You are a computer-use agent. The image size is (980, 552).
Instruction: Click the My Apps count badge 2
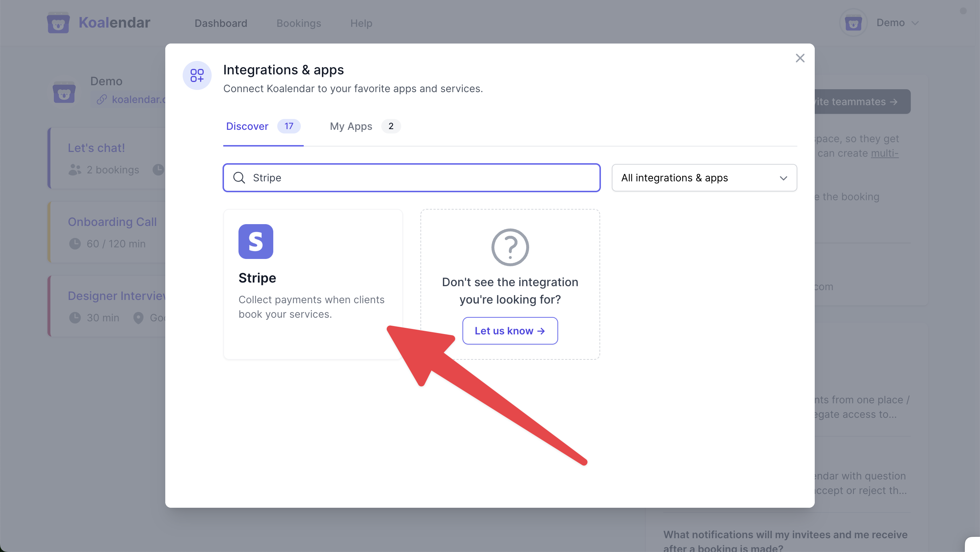tap(391, 126)
